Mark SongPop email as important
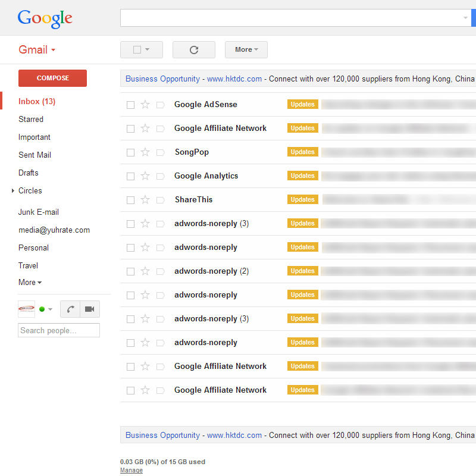The image size is (476, 476). pyautogui.click(x=160, y=152)
